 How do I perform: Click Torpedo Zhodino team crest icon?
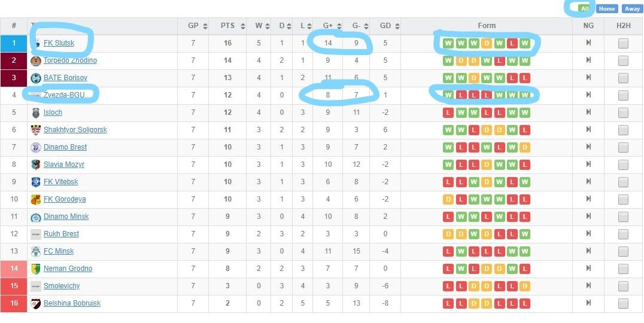pos(36,60)
